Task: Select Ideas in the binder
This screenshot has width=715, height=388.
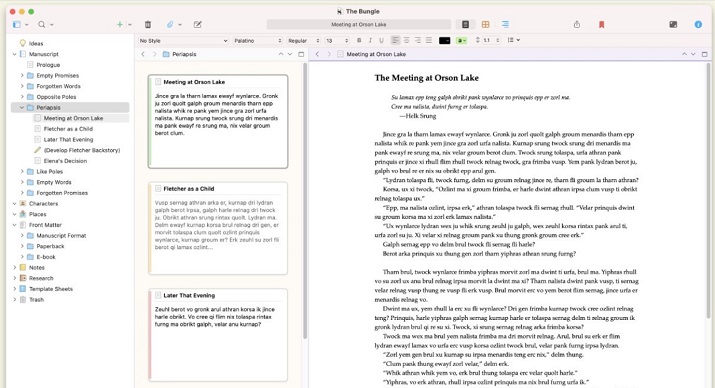Action: point(36,43)
